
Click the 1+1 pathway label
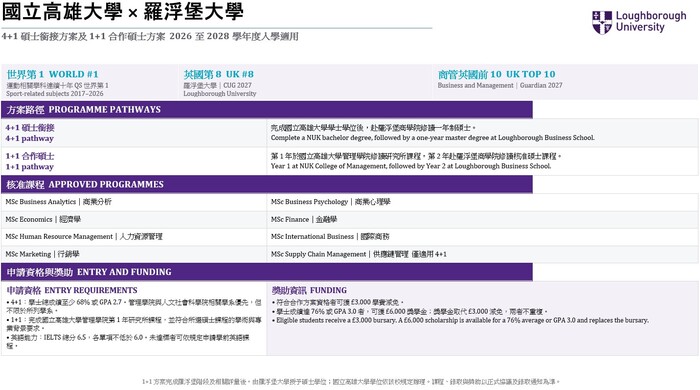[29, 167]
